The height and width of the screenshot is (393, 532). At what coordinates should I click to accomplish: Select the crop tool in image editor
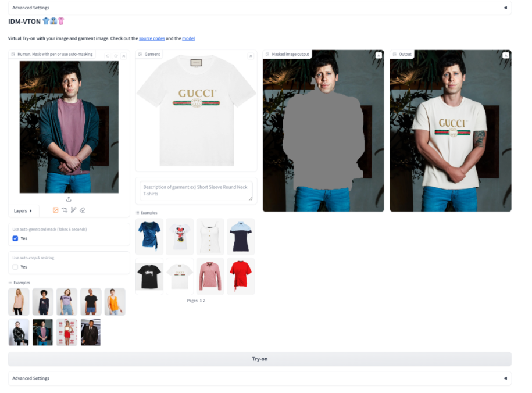[x=65, y=210]
